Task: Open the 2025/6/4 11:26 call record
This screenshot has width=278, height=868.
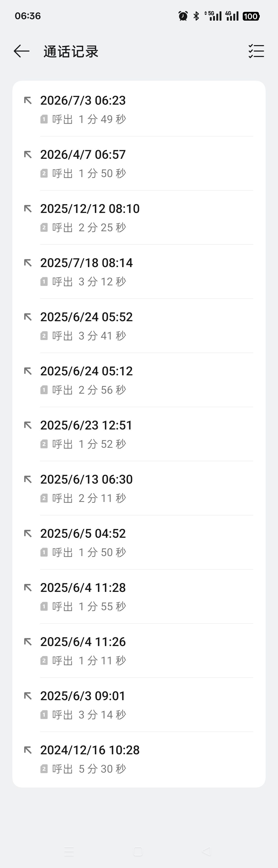Action: pyautogui.click(x=139, y=651)
